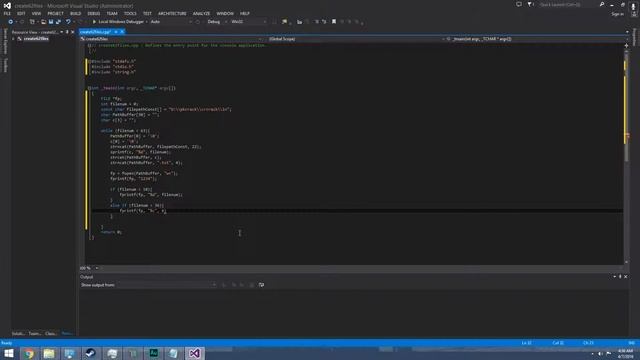This screenshot has height=360, width=640.
Task: Toggle word wrap in Output panel
Action: tap(261, 285)
